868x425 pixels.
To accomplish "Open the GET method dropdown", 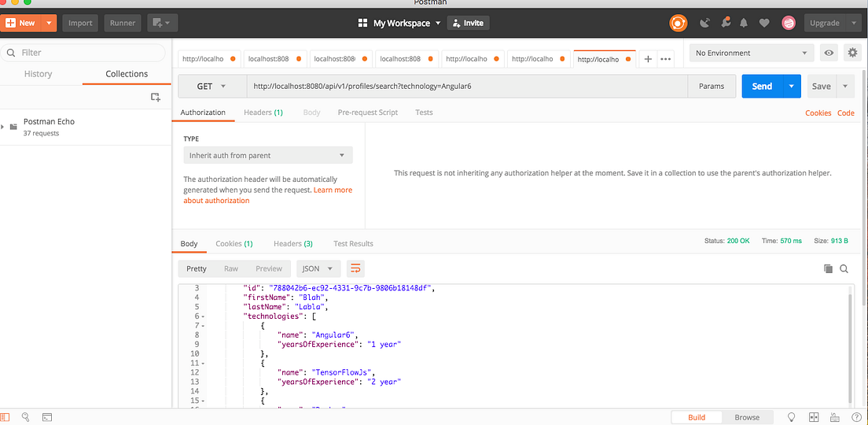I will point(211,86).
